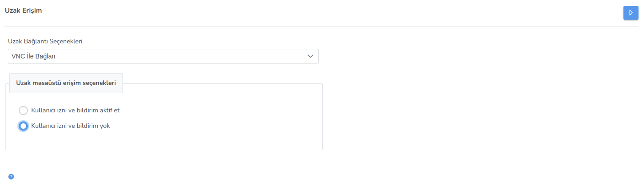Click the 'Uzak Erişim' section heading
The image size is (644, 190).
(23, 11)
